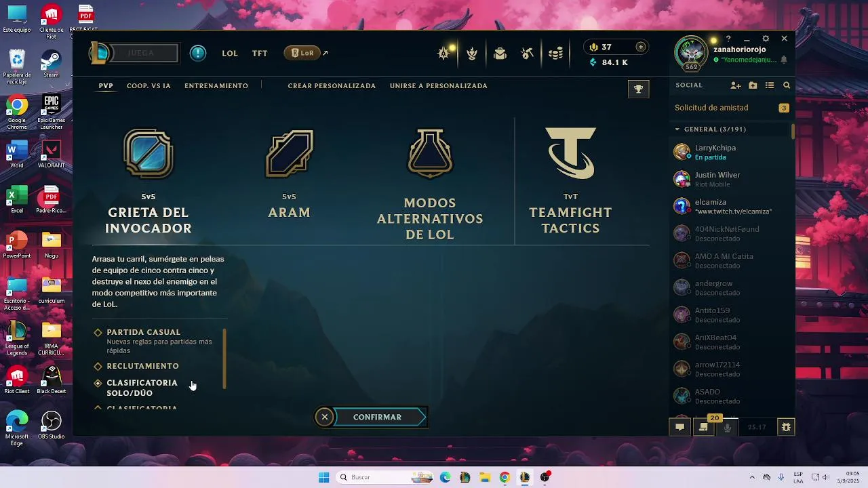Open the loot hammer icon
This screenshot has width=868, height=488.
point(528,54)
